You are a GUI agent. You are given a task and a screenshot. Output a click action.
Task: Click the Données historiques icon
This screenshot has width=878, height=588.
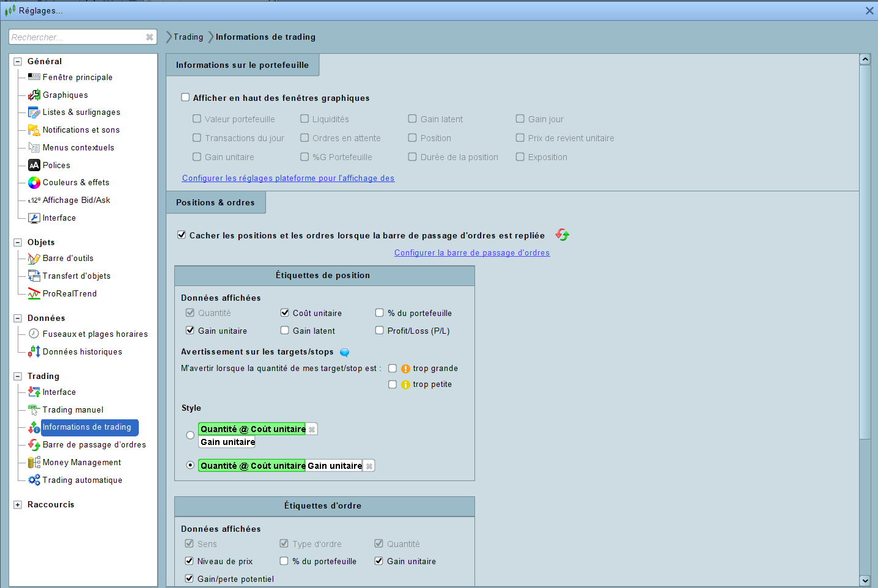(x=34, y=351)
